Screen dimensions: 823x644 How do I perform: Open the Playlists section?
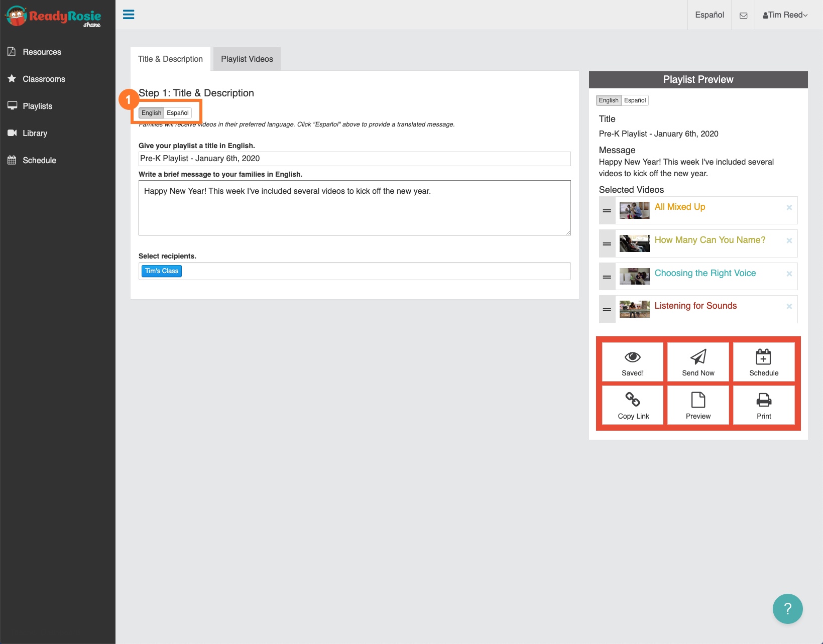(38, 106)
